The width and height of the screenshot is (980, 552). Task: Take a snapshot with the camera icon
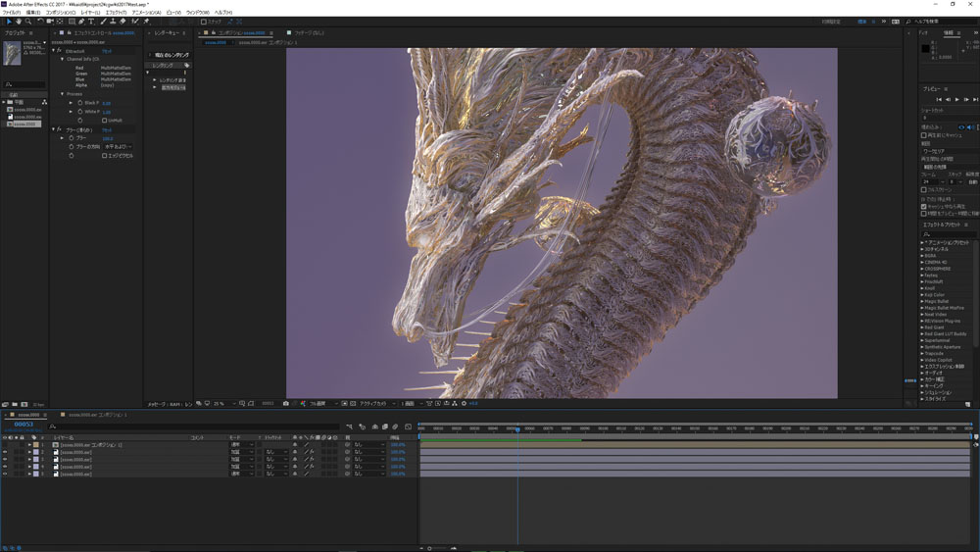285,404
